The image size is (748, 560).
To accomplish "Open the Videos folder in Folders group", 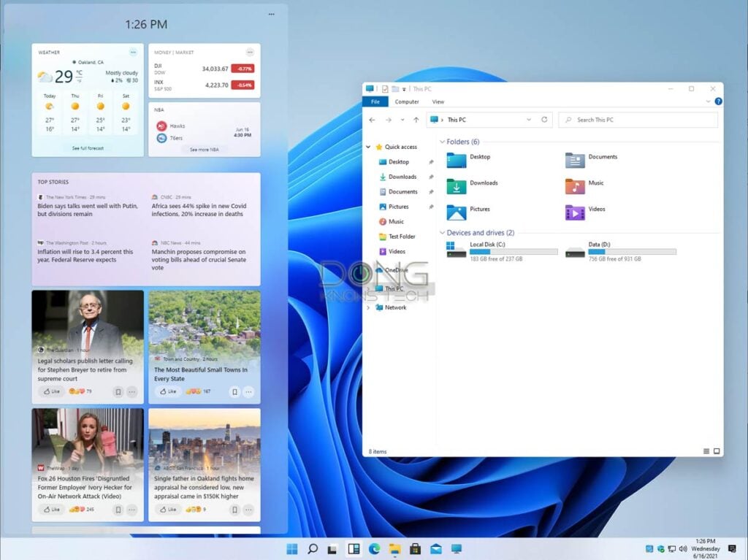I will tap(585, 212).
